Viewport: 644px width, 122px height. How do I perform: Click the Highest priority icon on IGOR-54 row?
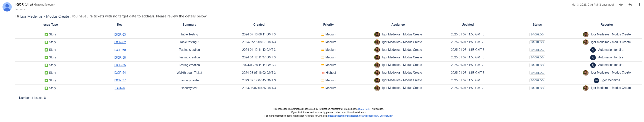pos(323,73)
